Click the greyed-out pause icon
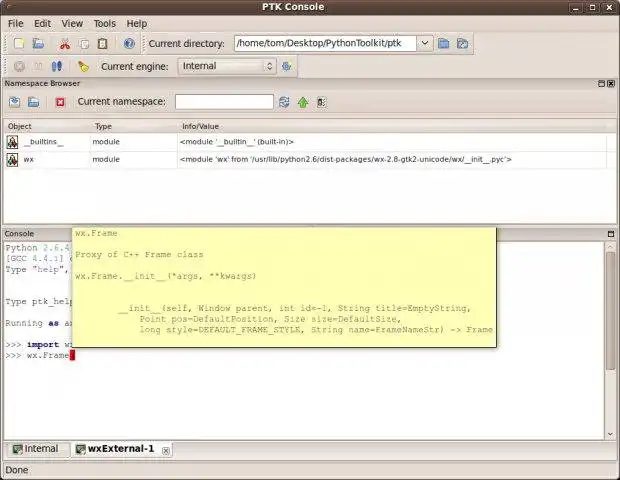 pos(38,66)
